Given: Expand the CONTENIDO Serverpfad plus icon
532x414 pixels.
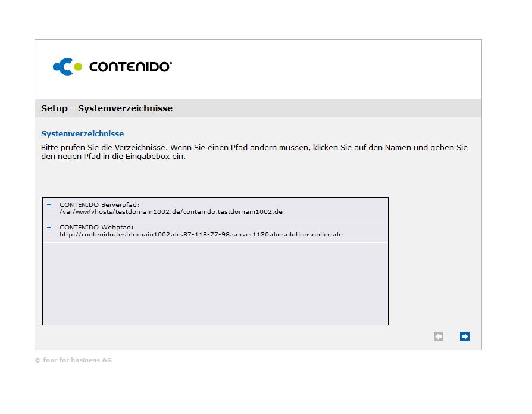Looking at the screenshot, I should click(x=49, y=204).
